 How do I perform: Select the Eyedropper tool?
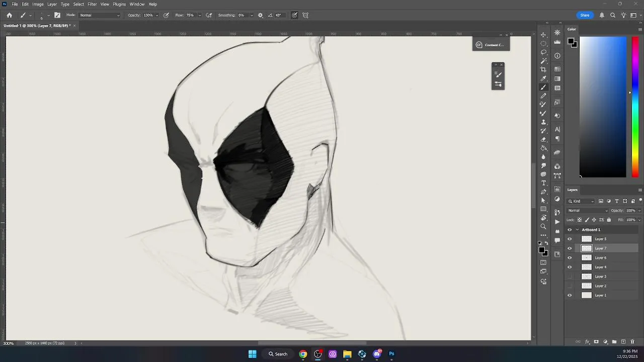point(543,78)
